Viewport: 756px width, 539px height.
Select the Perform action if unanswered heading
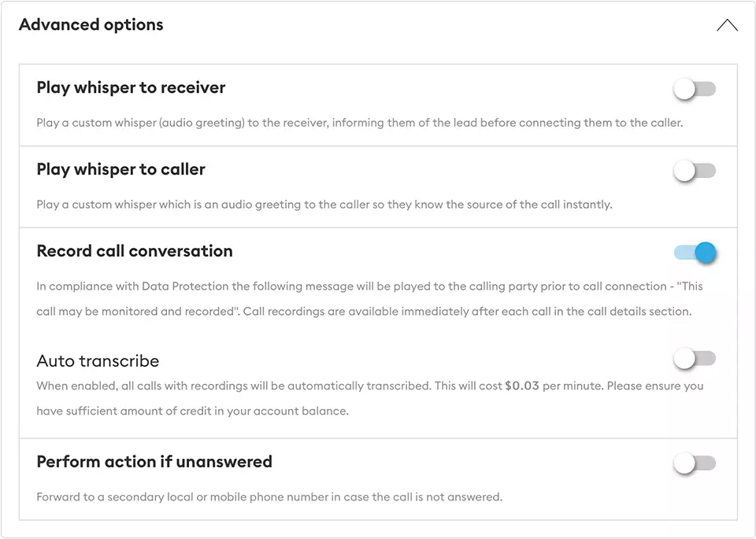coord(154,462)
